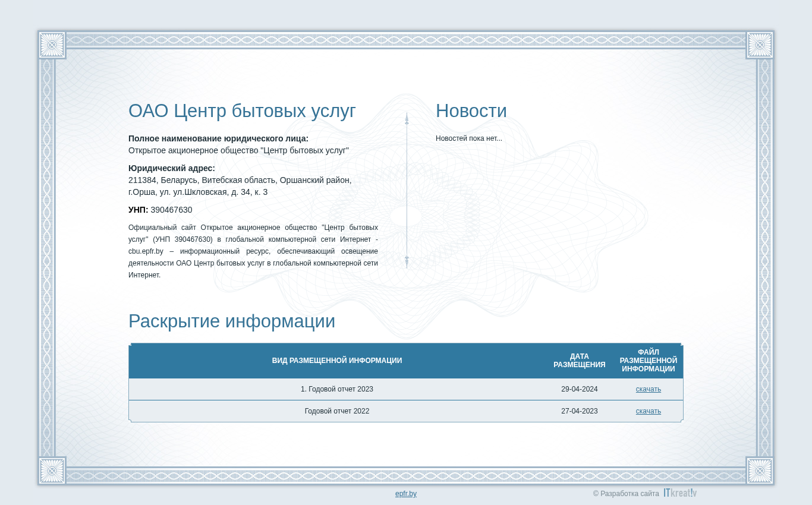
Task: Click the Официальный сайт description paragraph
Action: point(253,251)
